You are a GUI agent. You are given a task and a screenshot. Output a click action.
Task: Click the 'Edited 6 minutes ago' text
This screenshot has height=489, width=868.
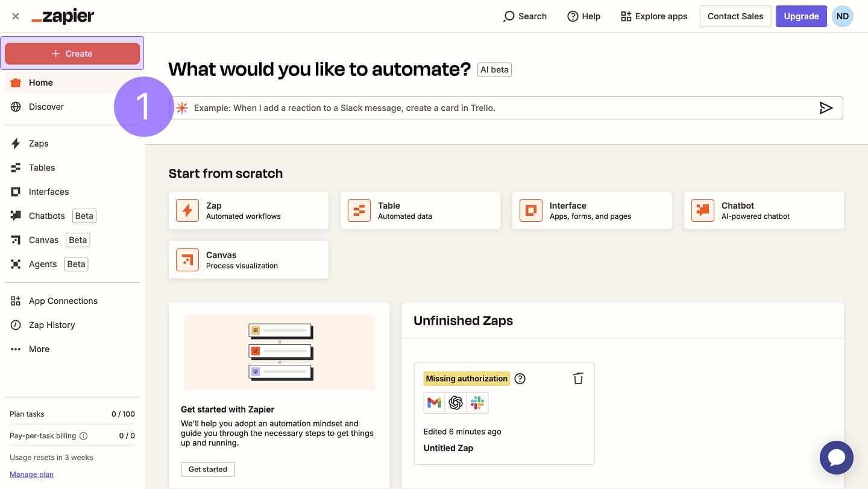(462, 432)
